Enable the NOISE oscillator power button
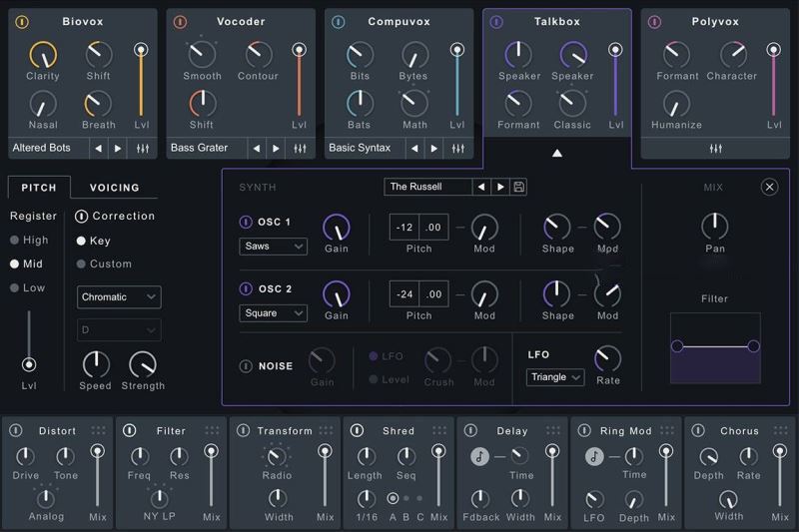799x532 pixels. 246,366
